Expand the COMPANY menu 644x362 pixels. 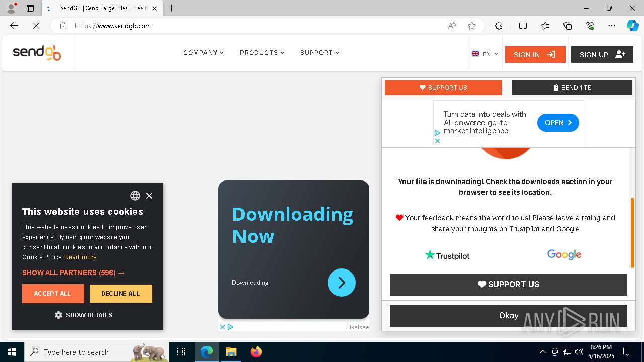pyautogui.click(x=203, y=53)
